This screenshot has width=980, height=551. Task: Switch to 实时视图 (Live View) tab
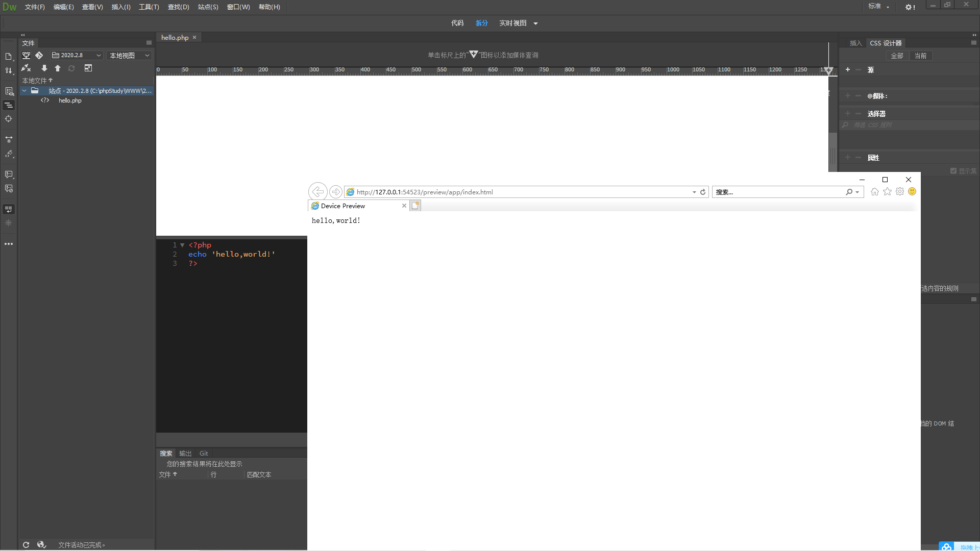pos(513,23)
